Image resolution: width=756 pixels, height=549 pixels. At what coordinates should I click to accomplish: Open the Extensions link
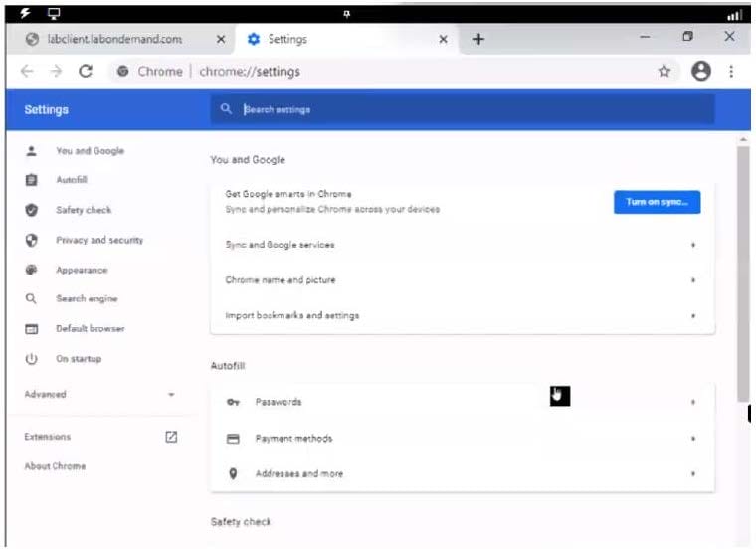click(x=48, y=437)
